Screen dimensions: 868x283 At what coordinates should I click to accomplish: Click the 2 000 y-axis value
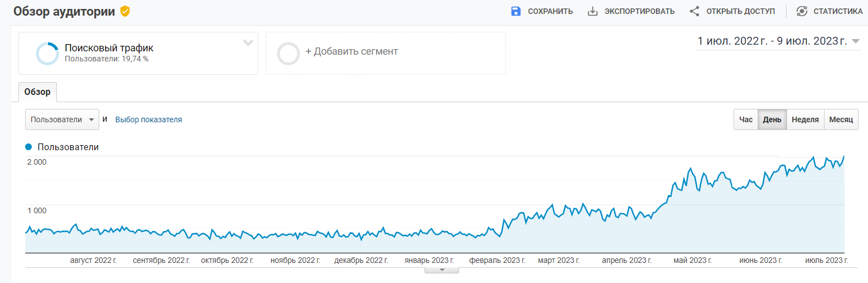(37, 162)
